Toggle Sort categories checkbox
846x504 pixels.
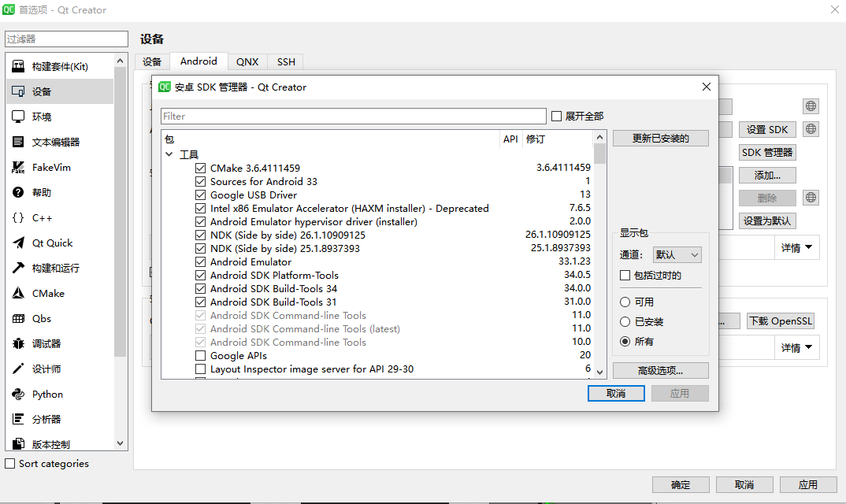[x=9, y=464]
